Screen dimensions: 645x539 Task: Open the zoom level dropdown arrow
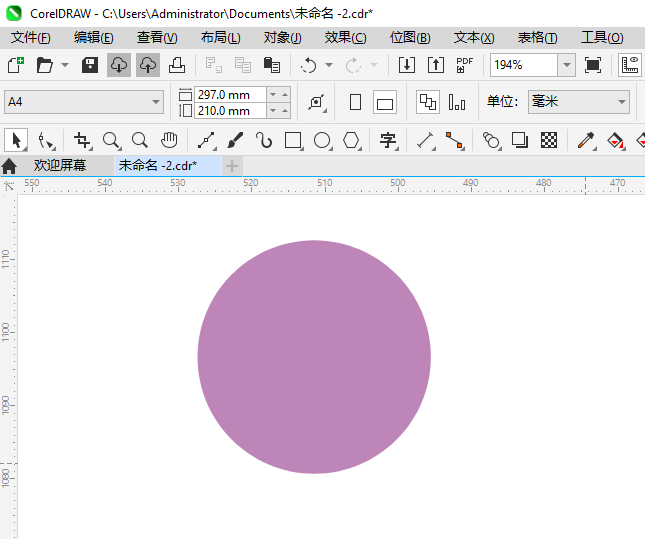tap(566, 65)
